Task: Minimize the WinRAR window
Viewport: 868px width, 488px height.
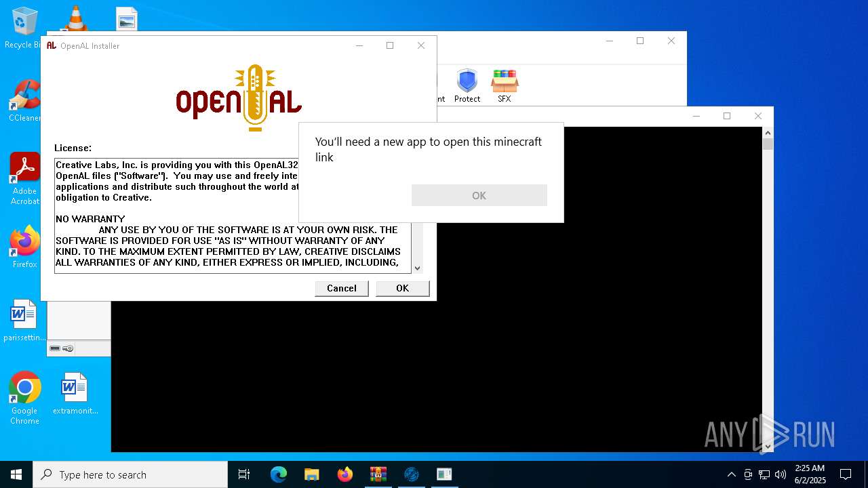Action: tap(609, 41)
